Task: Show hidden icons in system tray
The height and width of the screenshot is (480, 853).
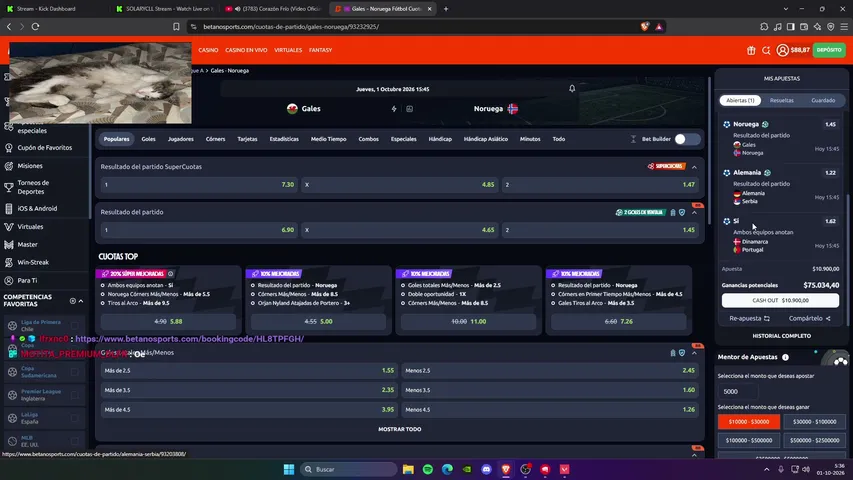Action: click(x=767, y=469)
